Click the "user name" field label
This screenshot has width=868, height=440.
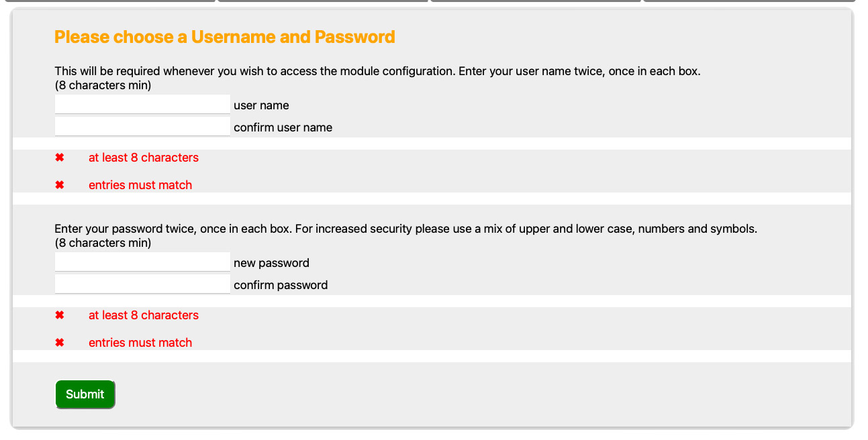tap(261, 105)
